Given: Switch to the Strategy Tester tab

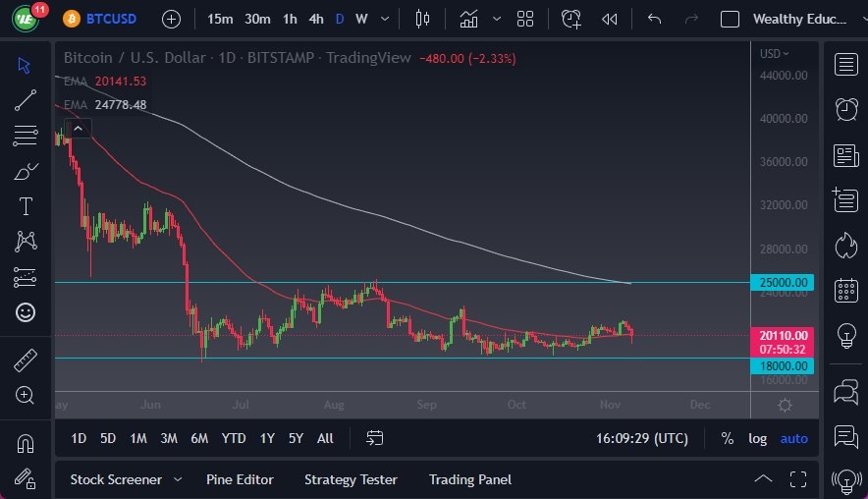Looking at the screenshot, I should [351, 479].
